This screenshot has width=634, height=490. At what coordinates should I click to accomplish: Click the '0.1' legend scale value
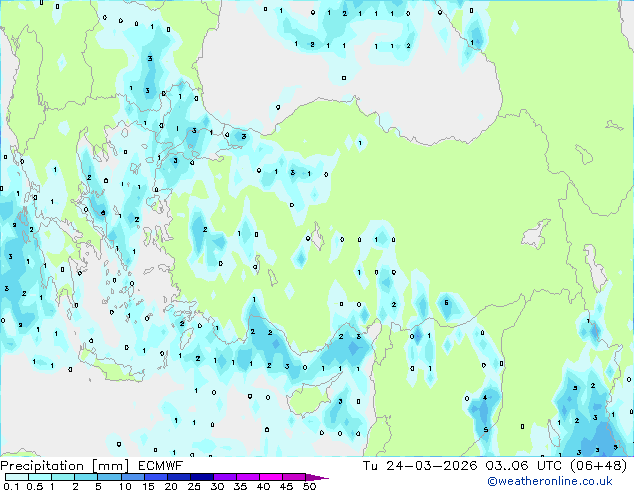11,486
